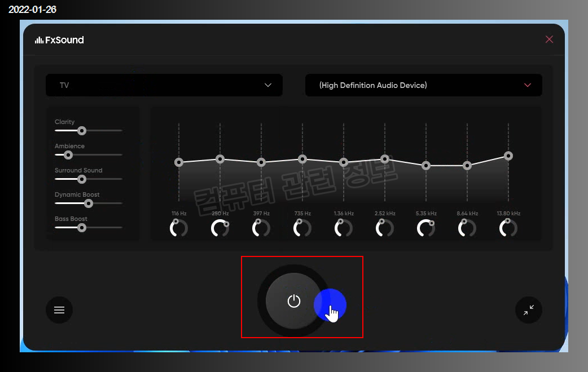Click the 116 Hz frequency knob
Screen dimensions: 588x372
coord(179,228)
